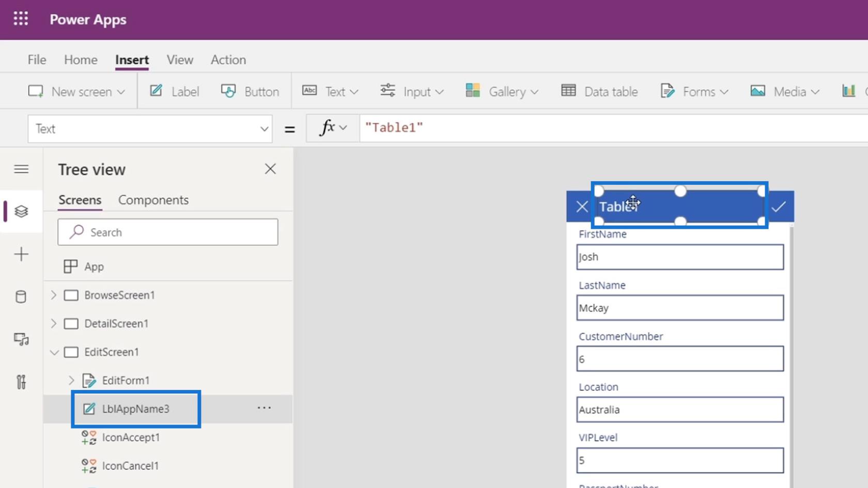Collapse EditScreen1 in the tree
The height and width of the screenshot is (488, 868).
[54, 352]
